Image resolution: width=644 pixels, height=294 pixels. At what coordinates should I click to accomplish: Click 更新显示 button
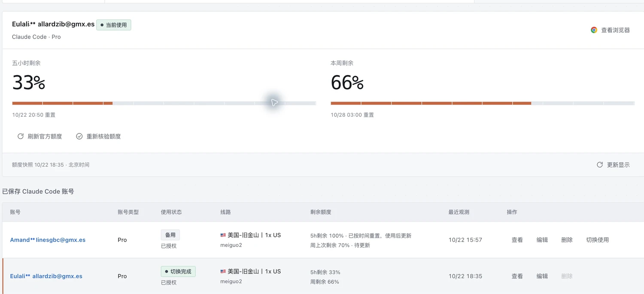click(x=613, y=165)
